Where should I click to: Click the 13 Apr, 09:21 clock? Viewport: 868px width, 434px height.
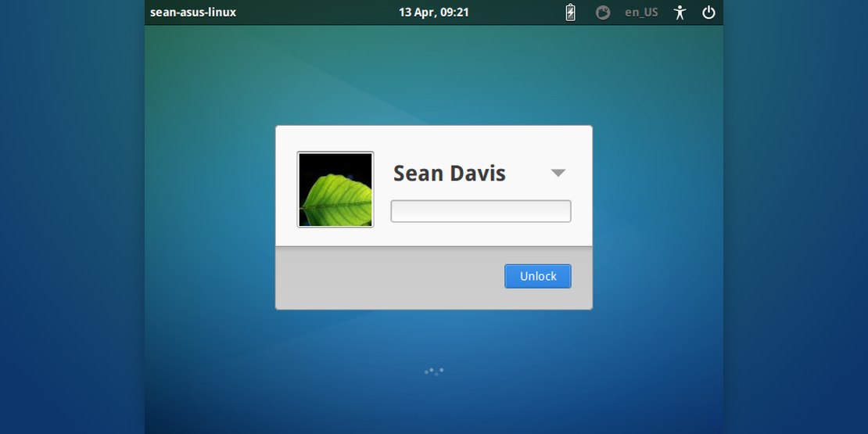(433, 13)
